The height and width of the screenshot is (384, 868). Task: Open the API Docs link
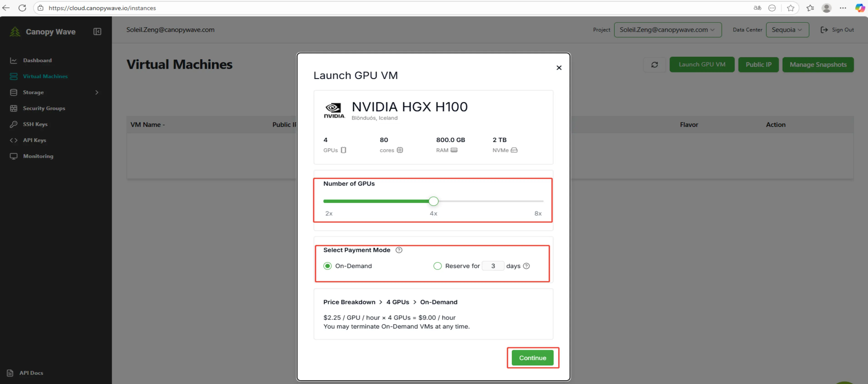pyautogui.click(x=31, y=373)
